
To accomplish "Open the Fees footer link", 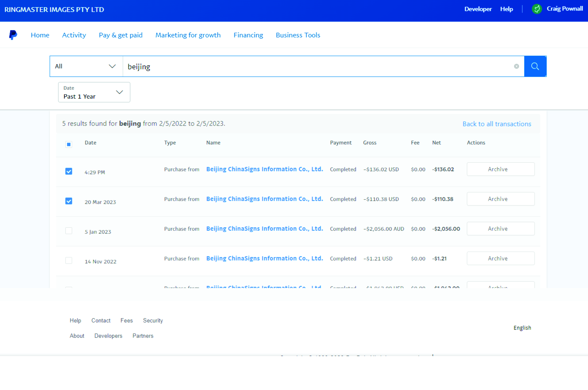I will [x=127, y=321].
